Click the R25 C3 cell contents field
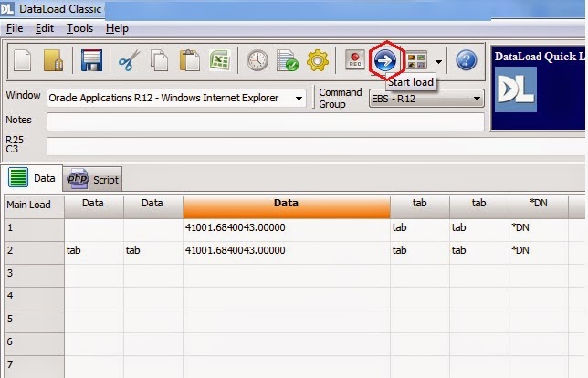This screenshot has height=378, width=588. click(315, 146)
